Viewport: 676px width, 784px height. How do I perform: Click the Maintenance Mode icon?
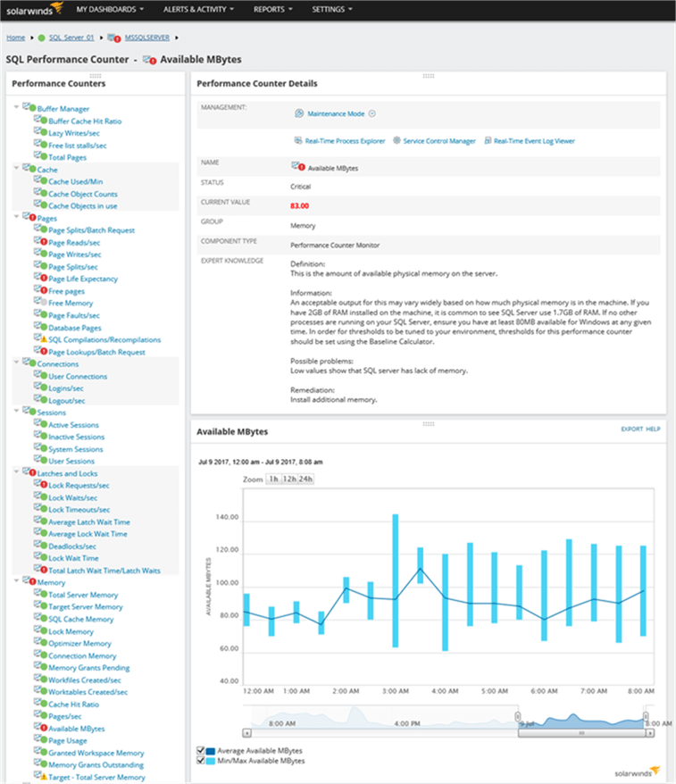tap(299, 113)
